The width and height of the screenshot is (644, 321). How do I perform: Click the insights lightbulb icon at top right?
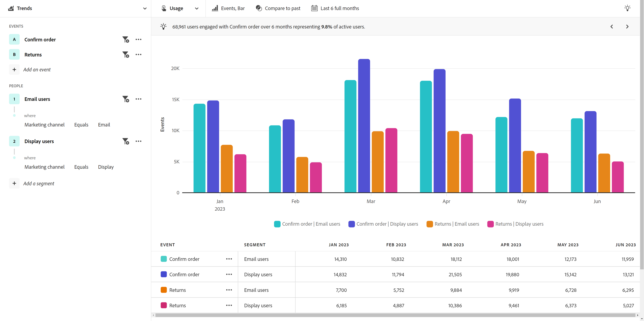(627, 8)
